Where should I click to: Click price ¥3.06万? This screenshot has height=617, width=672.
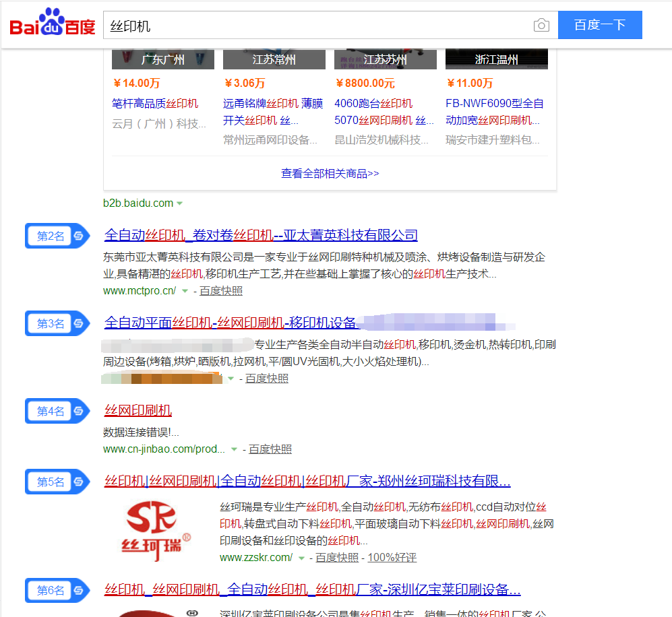[245, 83]
